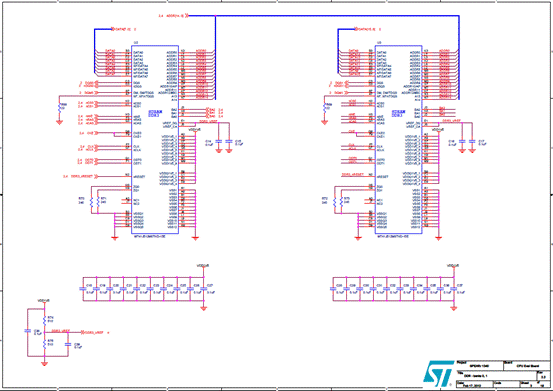Click the left DDR3 SDRAM chip body
This screenshot has height=391, width=553.
[155, 139]
